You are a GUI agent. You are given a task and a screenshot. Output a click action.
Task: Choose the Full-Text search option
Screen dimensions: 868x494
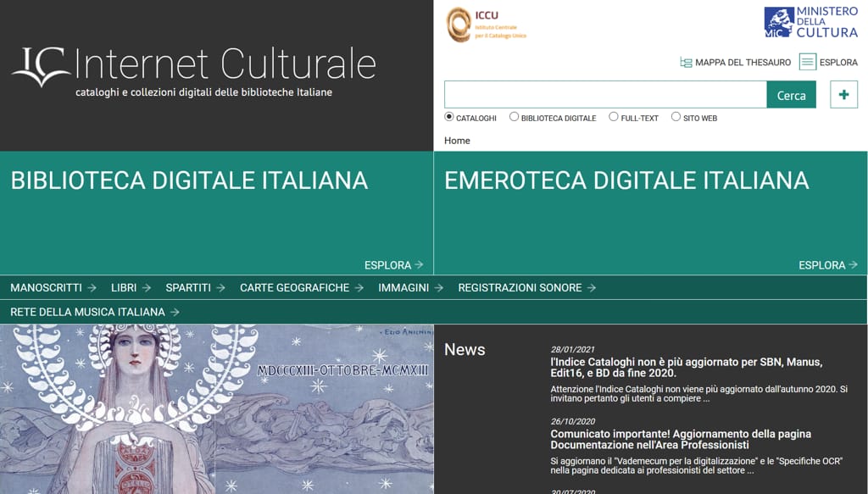[x=614, y=117]
